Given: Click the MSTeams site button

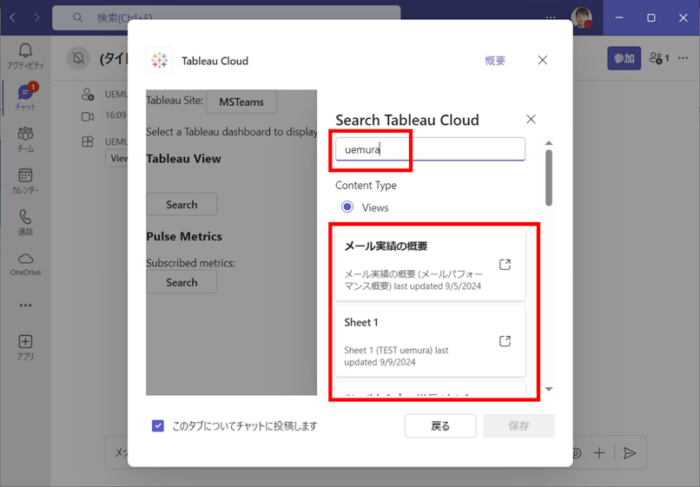Looking at the screenshot, I should (242, 102).
